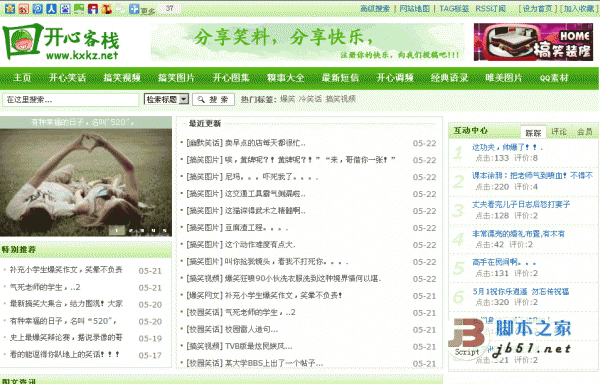The height and width of the screenshot is (384, 600).
Task: Click the 搜索 search button
Action: pyautogui.click(x=213, y=99)
